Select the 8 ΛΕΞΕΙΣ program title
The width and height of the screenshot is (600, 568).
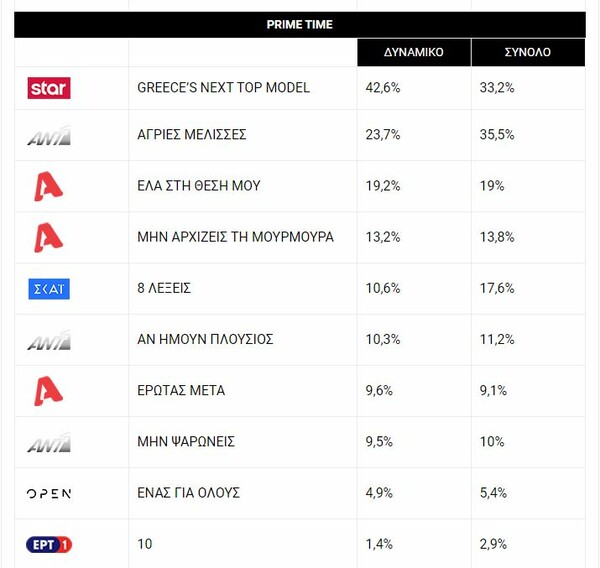(164, 288)
